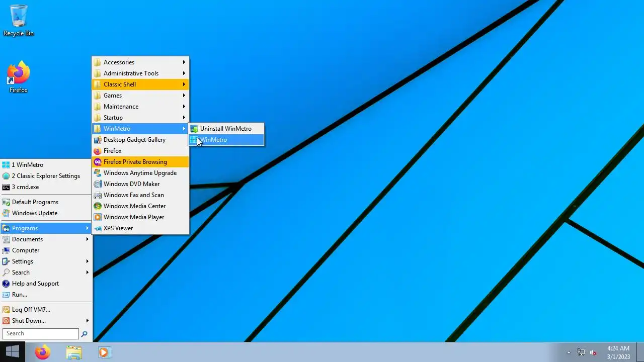Open Computer from the Start menu
The width and height of the screenshot is (644, 362).
click(46, 250)
